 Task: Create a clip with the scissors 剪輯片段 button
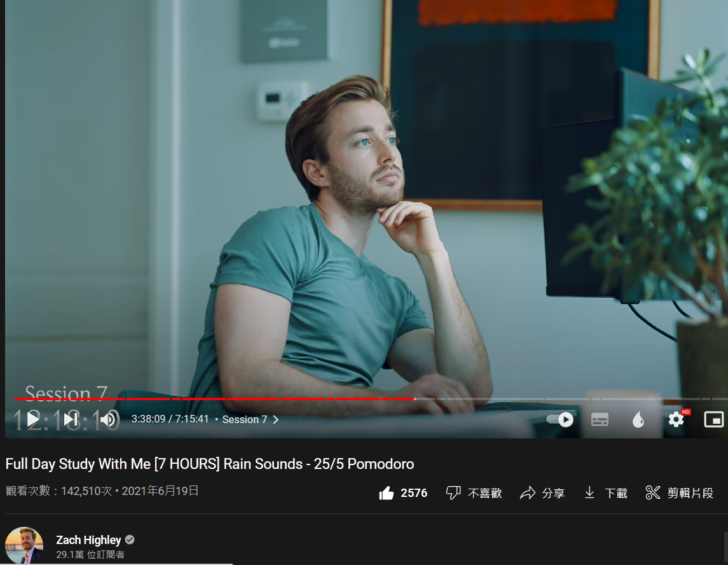(x=679, y=493)
